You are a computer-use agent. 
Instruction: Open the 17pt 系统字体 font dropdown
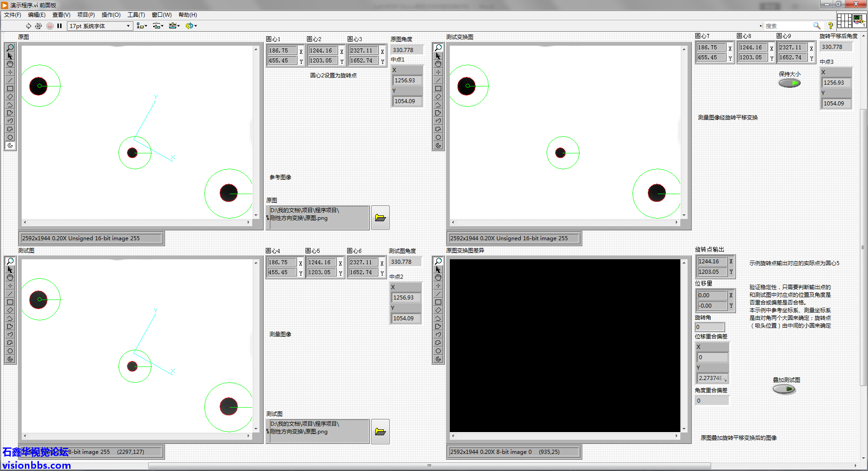pyautogui.click(x=99, y=26)
